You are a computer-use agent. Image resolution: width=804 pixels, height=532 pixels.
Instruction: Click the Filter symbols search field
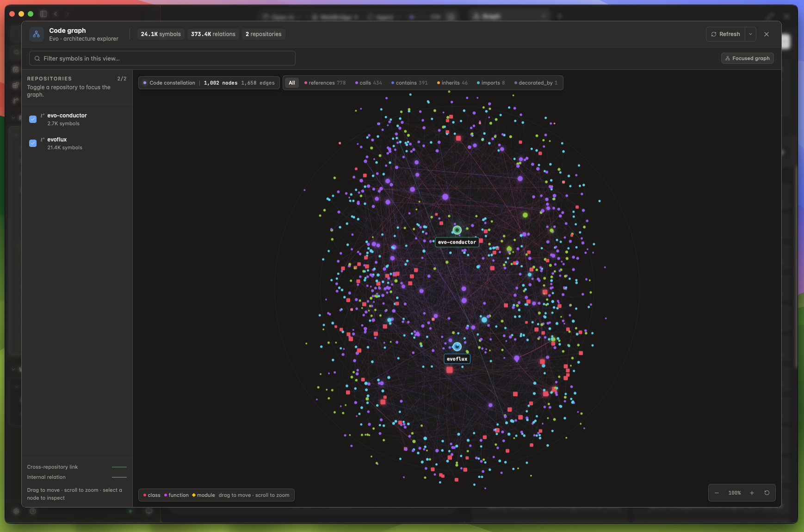pyautogui.click(x=162, y=58)
